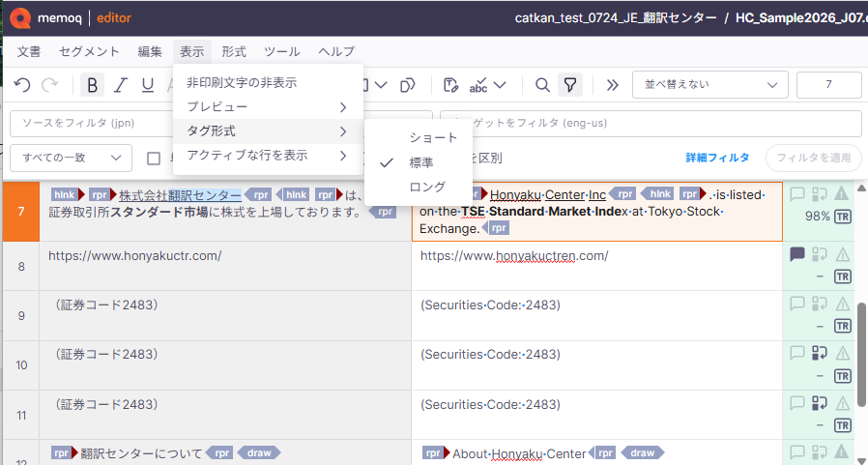Toggle Bold formatting button
This screenshot has width=868, height=465.
pos(93,85)
